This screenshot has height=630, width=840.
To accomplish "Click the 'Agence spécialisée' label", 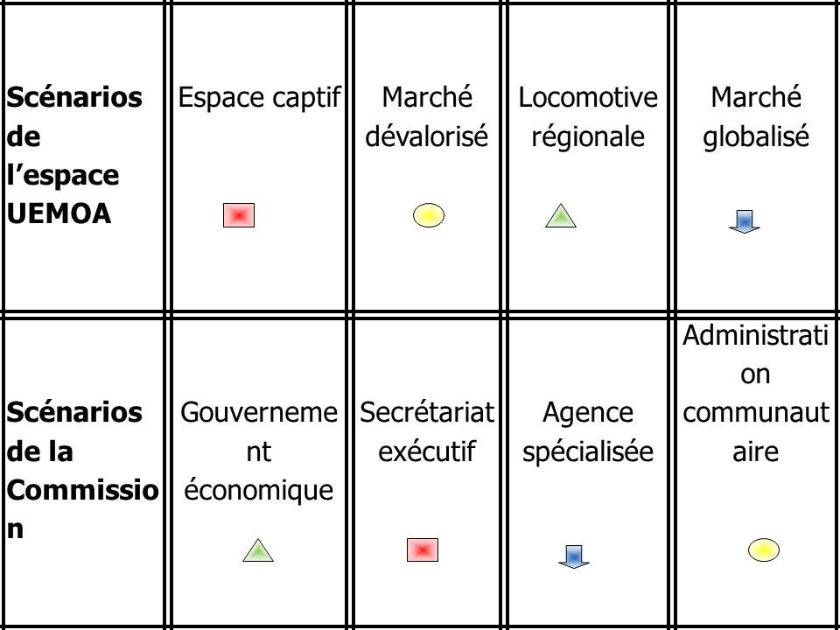I will (588, 431).
